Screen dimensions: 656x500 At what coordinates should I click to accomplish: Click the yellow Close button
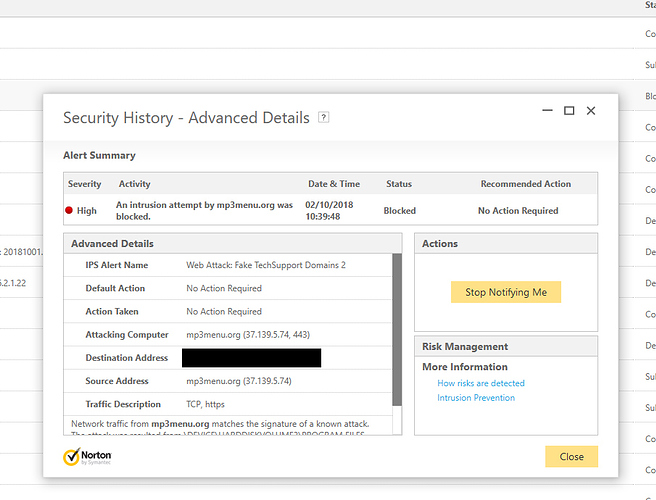[571, 456]
